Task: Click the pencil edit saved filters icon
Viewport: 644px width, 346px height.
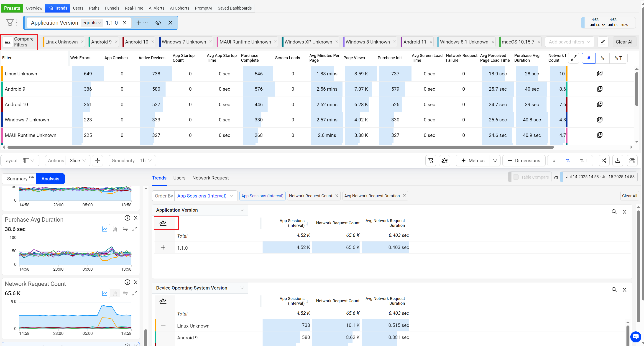Action: coord(603,42)
